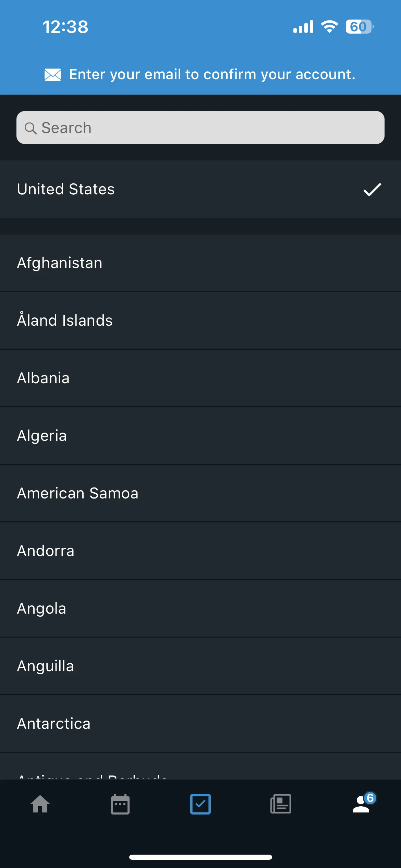
Task: Click into the Search field
Action: pos(200,128)
